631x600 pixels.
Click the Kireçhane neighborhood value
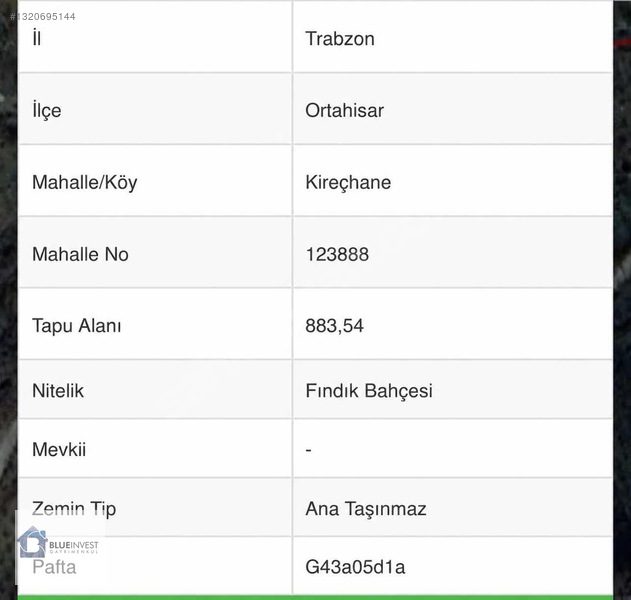tap(348, 183)
